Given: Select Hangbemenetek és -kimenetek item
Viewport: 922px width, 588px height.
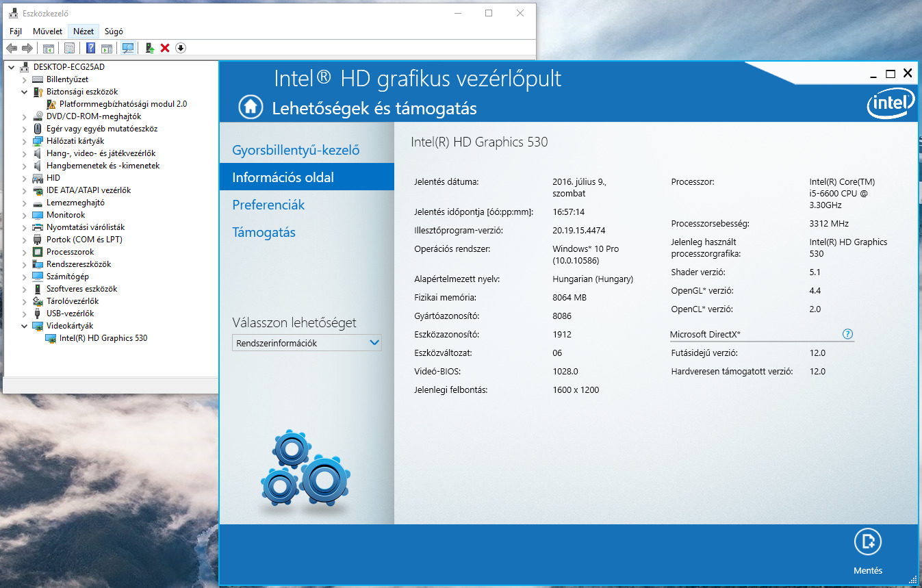Looking at the screenshot, I should point(103,166).
